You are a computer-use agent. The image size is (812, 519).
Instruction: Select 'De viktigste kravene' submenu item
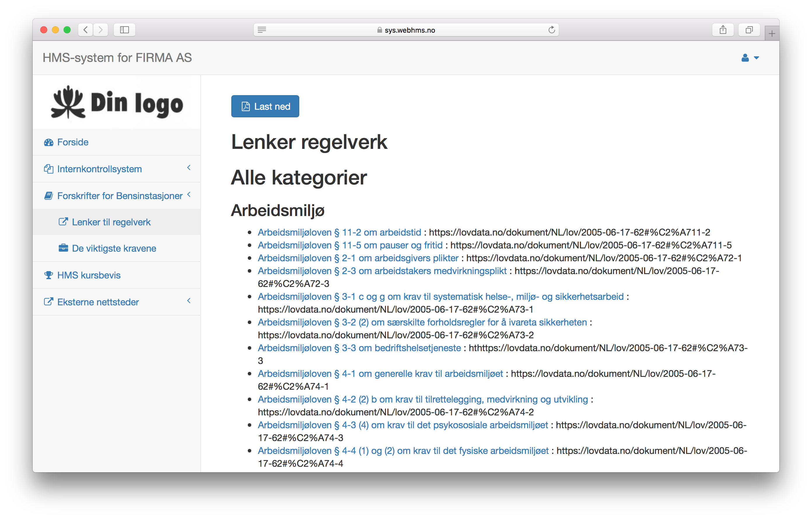click(x=114, y=248)
